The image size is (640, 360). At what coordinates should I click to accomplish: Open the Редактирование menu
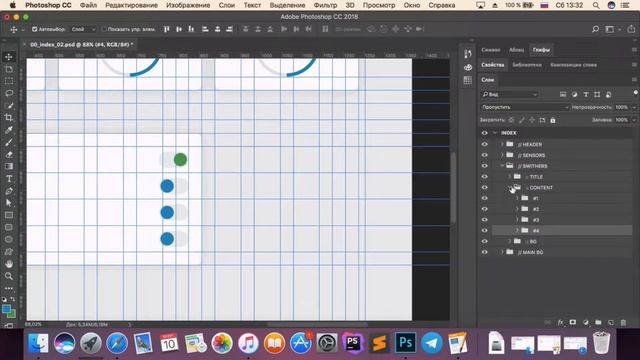[131, 5]
